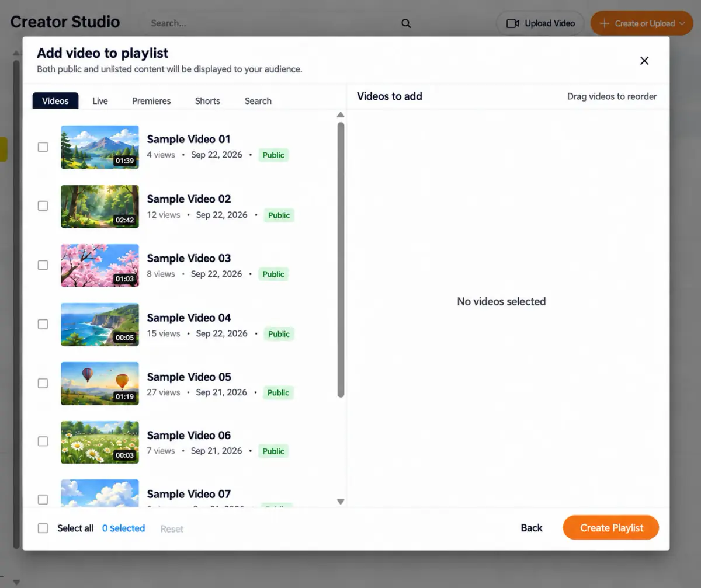Image resolution: width=701 pixels, height=588 pixels.
Task: Close the Add video to playlist dialog
Action: pyautogui.click(x=644, y=61)
